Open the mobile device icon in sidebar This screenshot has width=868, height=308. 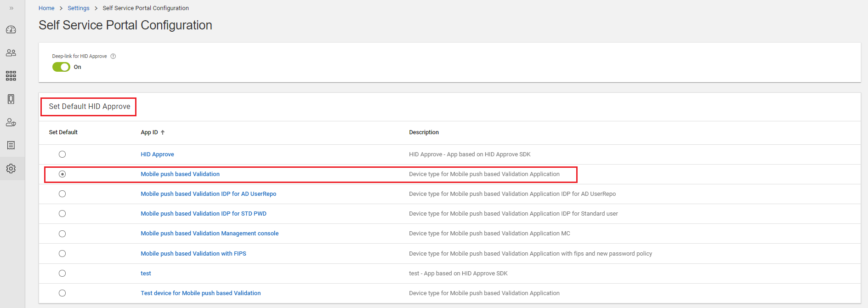pos(11,99)
